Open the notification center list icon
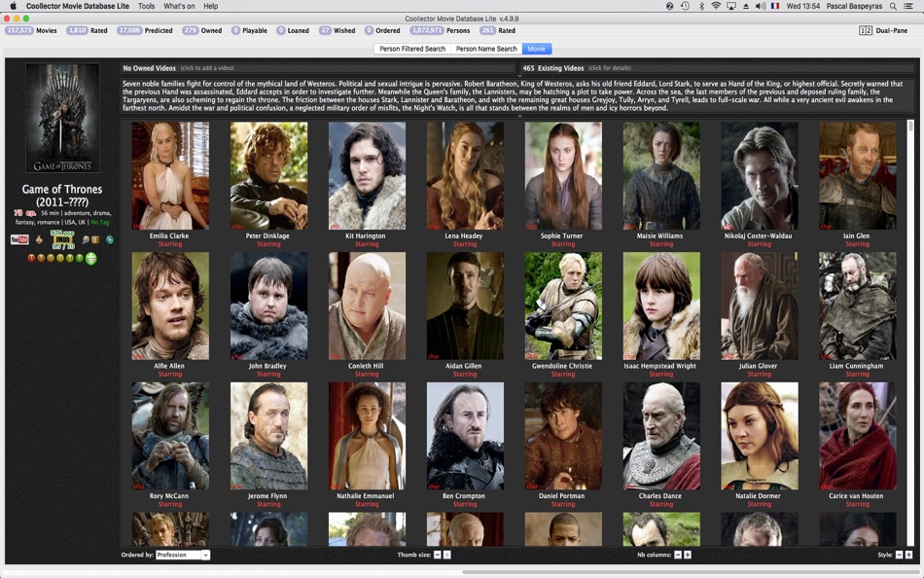The image size is (924, 578). 908,6
